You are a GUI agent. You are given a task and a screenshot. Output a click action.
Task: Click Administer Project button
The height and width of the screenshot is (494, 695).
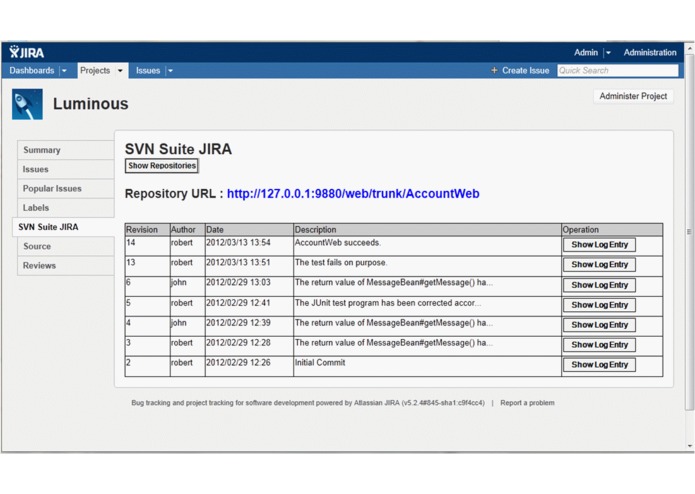[x=633, y=96]
